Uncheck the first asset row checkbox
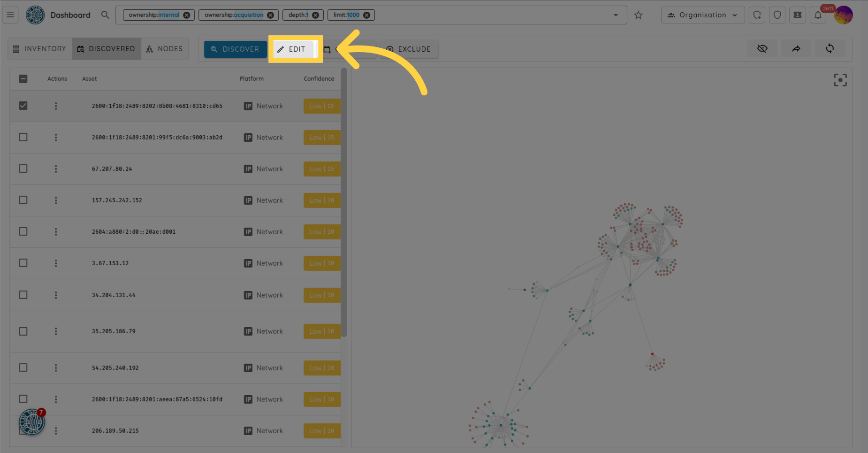Image resolution: width=868 pixels, height=453 pixels. point(23,106)
